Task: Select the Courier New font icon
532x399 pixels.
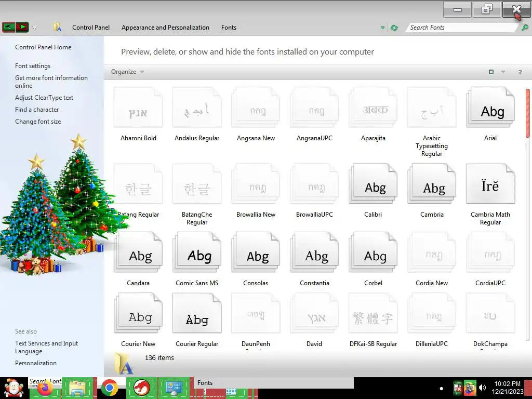Action: pyautogui.click(x=138, y=313)
